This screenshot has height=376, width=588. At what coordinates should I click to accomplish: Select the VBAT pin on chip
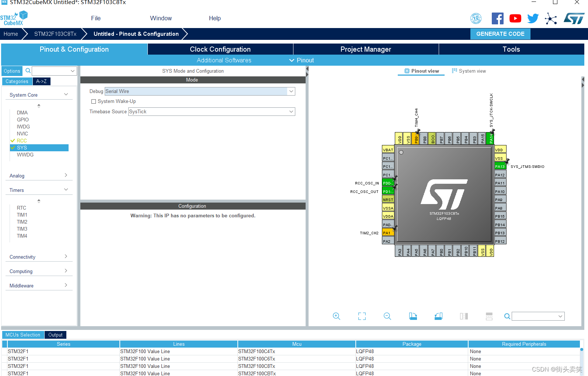click(388, 150)
